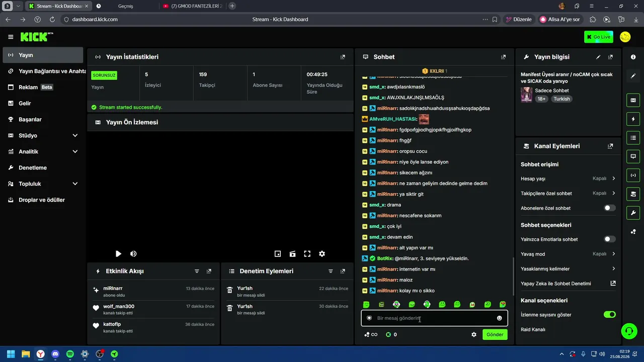The image size is (644, 362).
Task: Play the stream preview
Action: coord(118,254)
